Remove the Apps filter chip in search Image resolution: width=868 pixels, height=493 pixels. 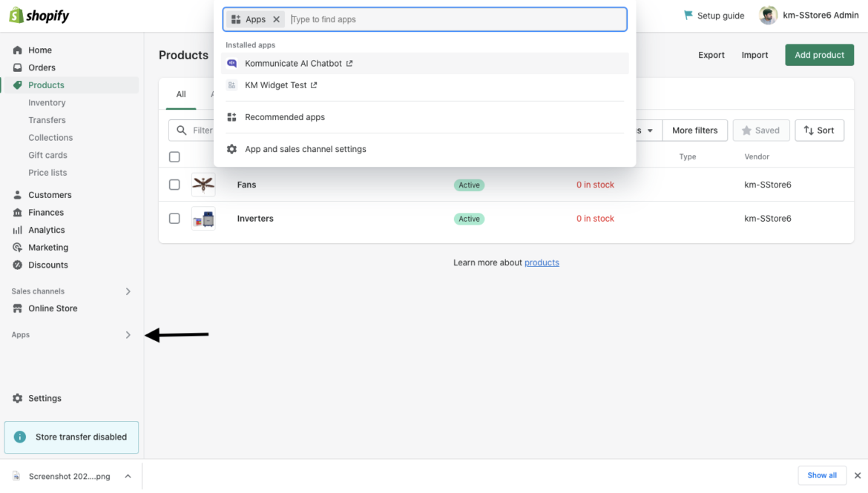click(x=275, y=19)
